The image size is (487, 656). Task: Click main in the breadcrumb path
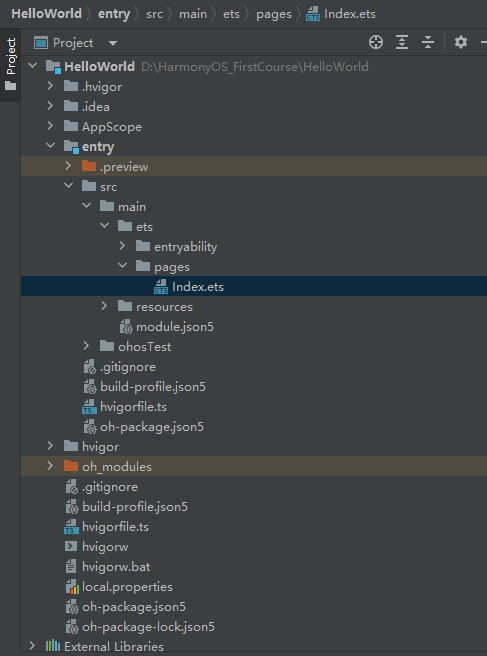click(193, 14)
